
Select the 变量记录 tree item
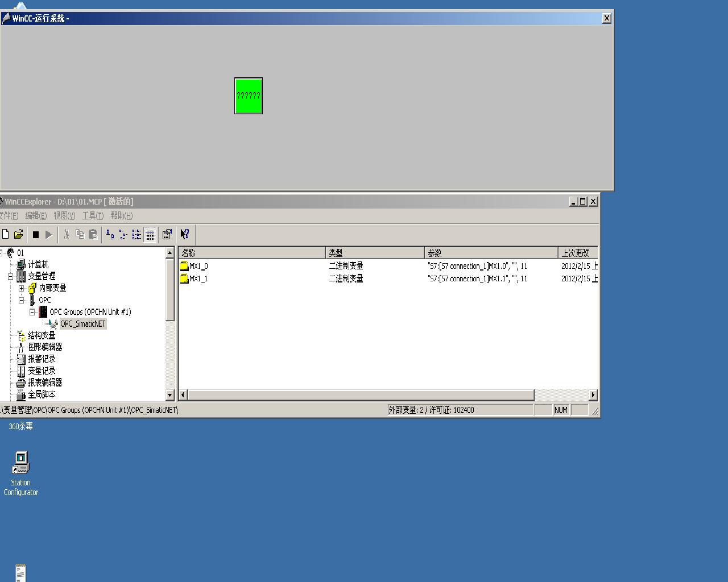click(42, 371)
